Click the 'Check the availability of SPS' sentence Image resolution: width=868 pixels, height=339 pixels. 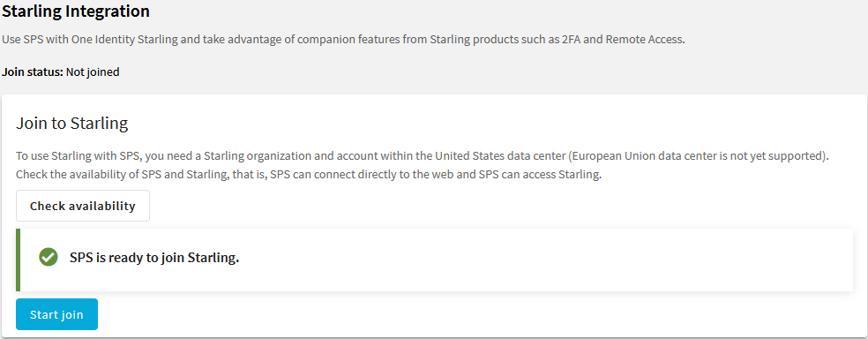[x=309, y=175]
